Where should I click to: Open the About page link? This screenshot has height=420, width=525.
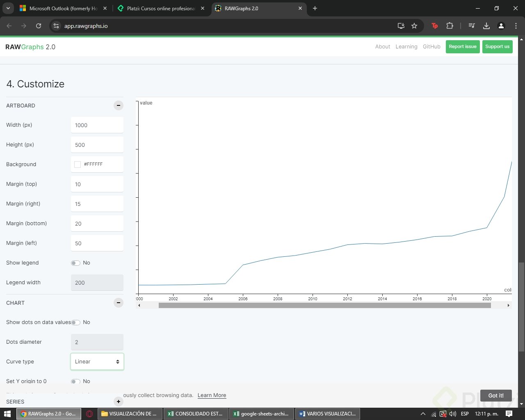tap(383, 47)
